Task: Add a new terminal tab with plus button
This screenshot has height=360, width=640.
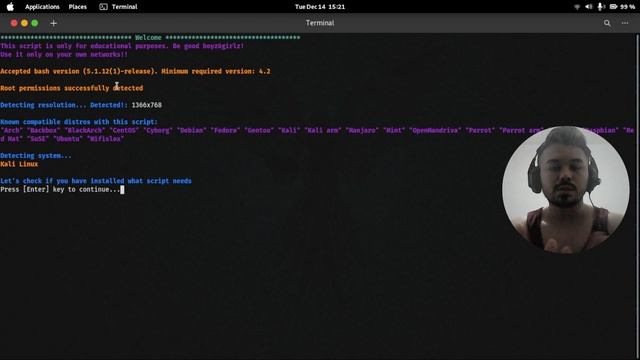Action: (53, 23)
